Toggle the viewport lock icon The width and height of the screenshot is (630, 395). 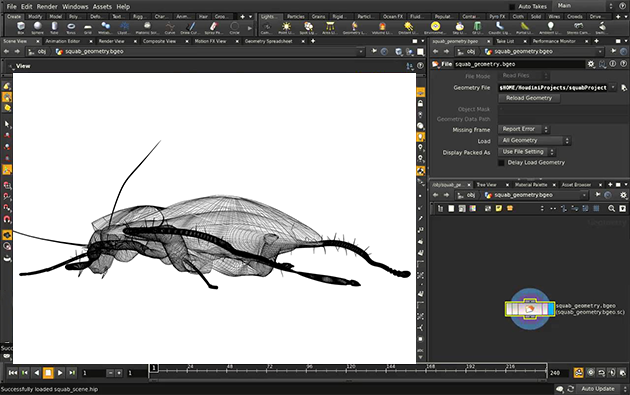click(x=420, y=103)
